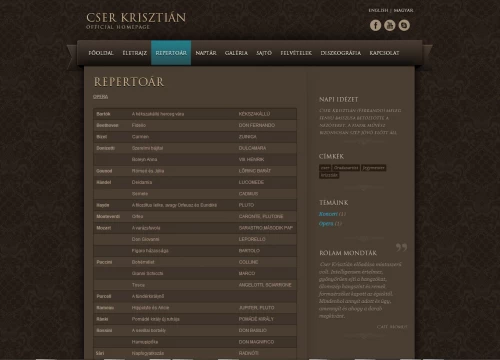Select the Repertoár navigation tab

tap(171, 53)
